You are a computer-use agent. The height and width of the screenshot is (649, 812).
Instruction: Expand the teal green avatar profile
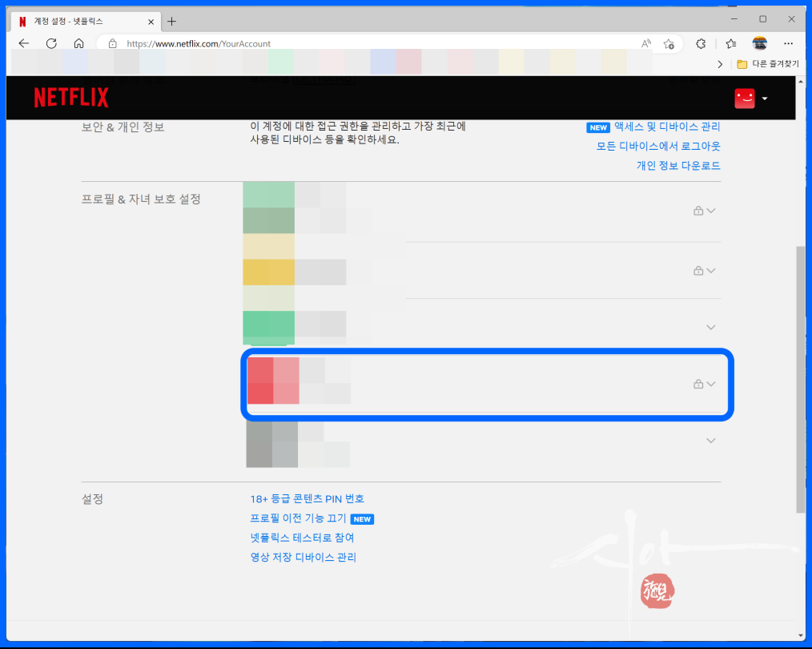711,328
